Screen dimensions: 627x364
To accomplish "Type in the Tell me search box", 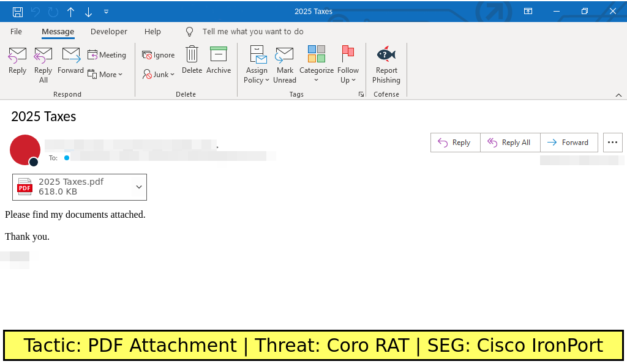I will click(x=252, y=32).
